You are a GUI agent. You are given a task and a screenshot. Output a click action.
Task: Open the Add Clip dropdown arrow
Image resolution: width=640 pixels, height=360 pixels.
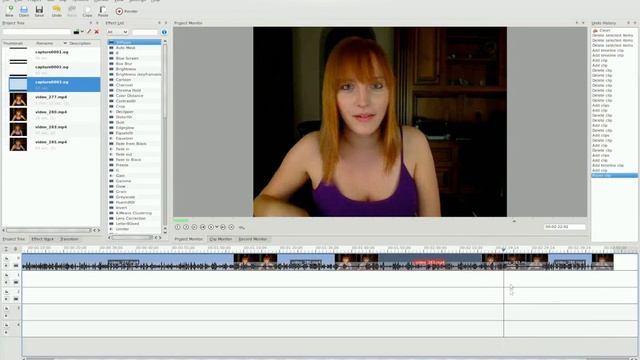(x=82, y=32)
